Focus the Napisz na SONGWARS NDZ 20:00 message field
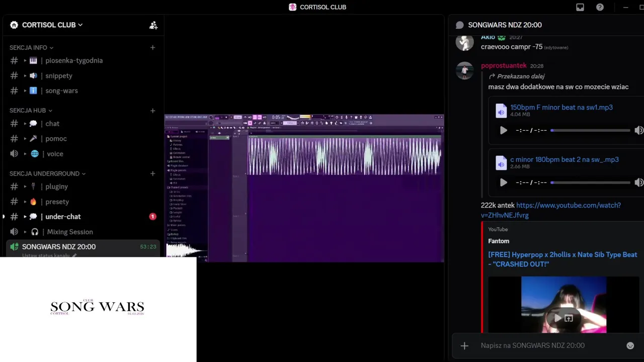Image resolution: width=644 pixels, height=362 pixels. pyautogui.click(x=548, y=345)
